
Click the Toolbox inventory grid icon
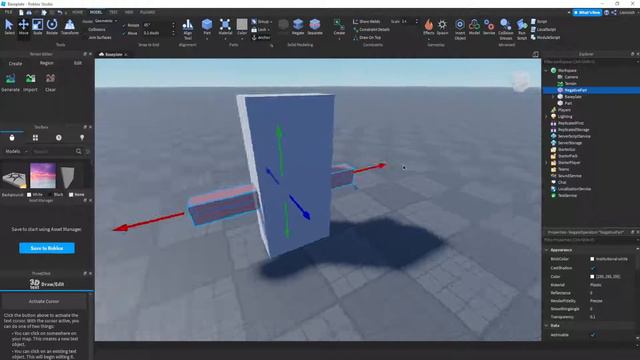pos(36,138)
